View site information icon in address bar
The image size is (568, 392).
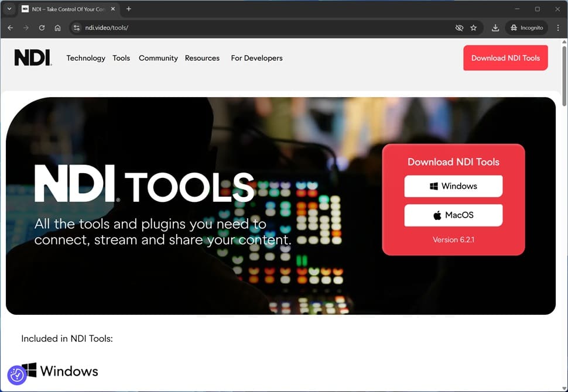77,27
